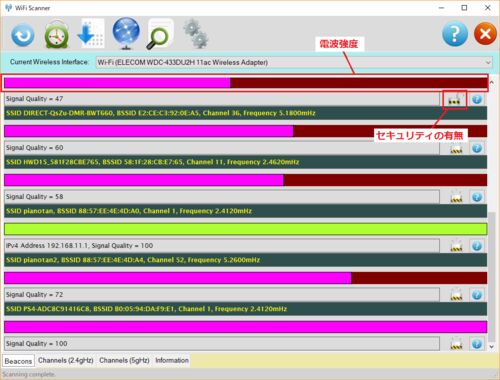Click the magnifying glass search icon

pyautogui.click(x=160, y=34)
